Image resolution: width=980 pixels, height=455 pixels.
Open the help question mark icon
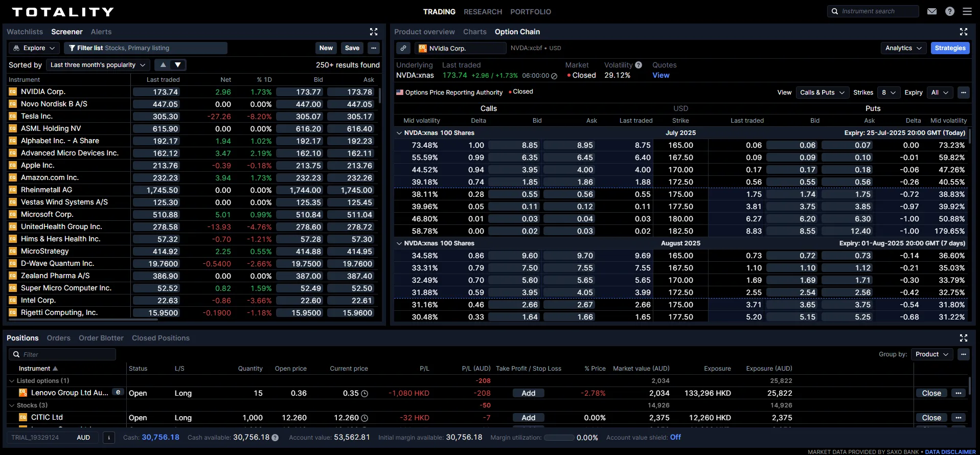(x=950, y=11)
